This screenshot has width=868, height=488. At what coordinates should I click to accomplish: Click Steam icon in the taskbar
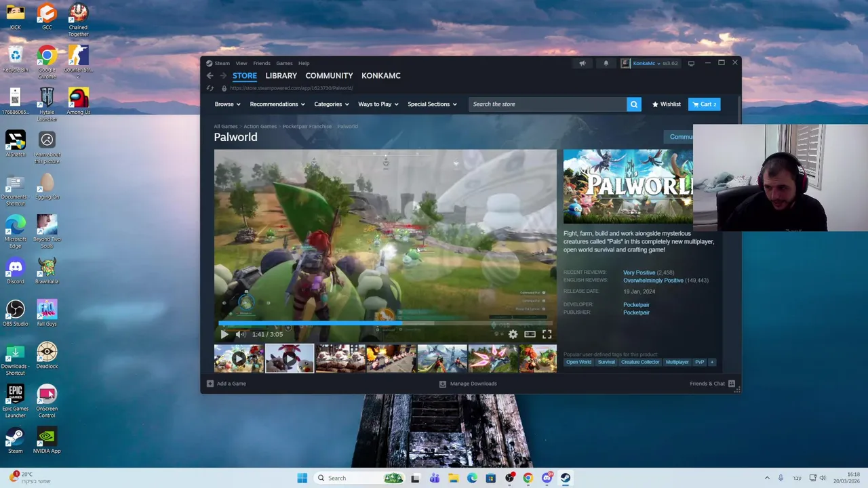(x=566, y=478)
